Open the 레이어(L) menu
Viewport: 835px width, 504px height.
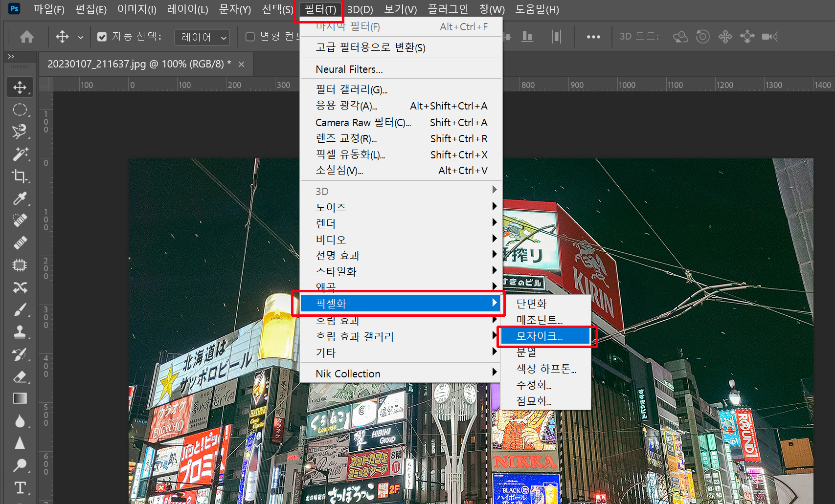point(187,9)
